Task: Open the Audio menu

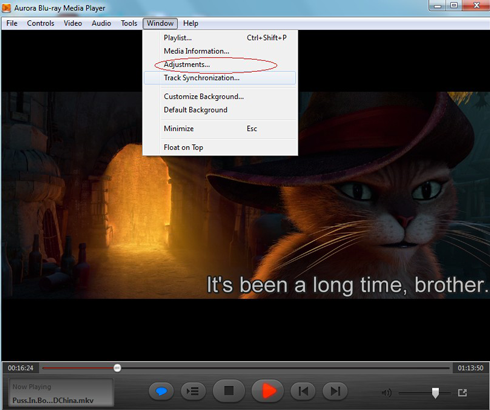Action: (101, 23)
